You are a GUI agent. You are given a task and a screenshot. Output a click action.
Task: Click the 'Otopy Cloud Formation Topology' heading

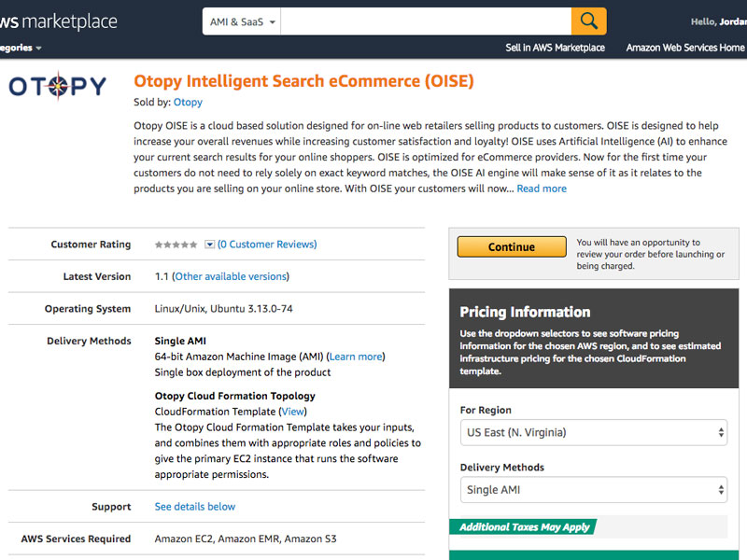click(235, 396)
